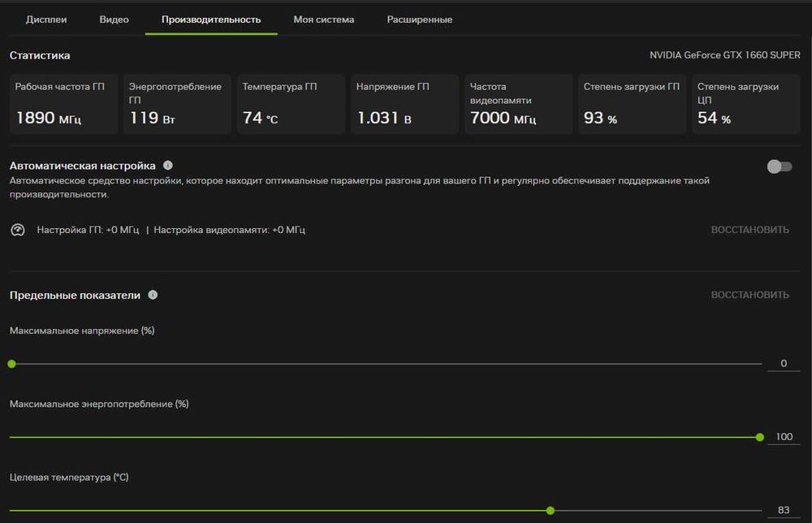Open the Моя система tab
This screenshot has height=523, width=812.
click(x=324, y=19)
